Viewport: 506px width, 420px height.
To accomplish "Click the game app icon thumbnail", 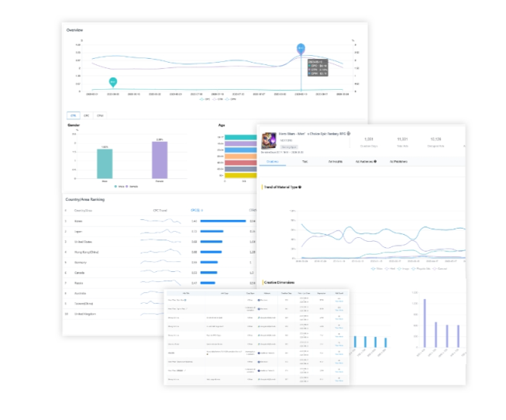I will pos(269,139).
